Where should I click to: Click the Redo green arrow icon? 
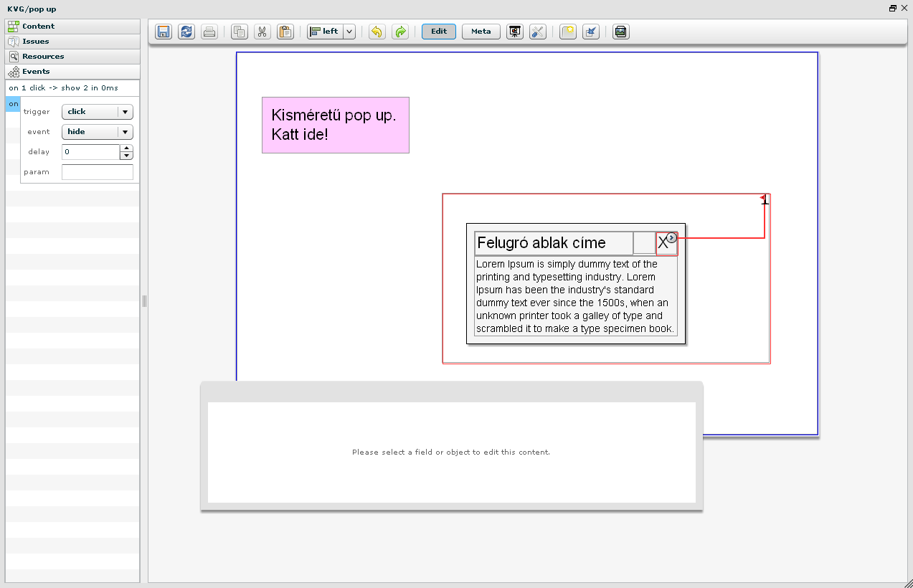(400, 32)
